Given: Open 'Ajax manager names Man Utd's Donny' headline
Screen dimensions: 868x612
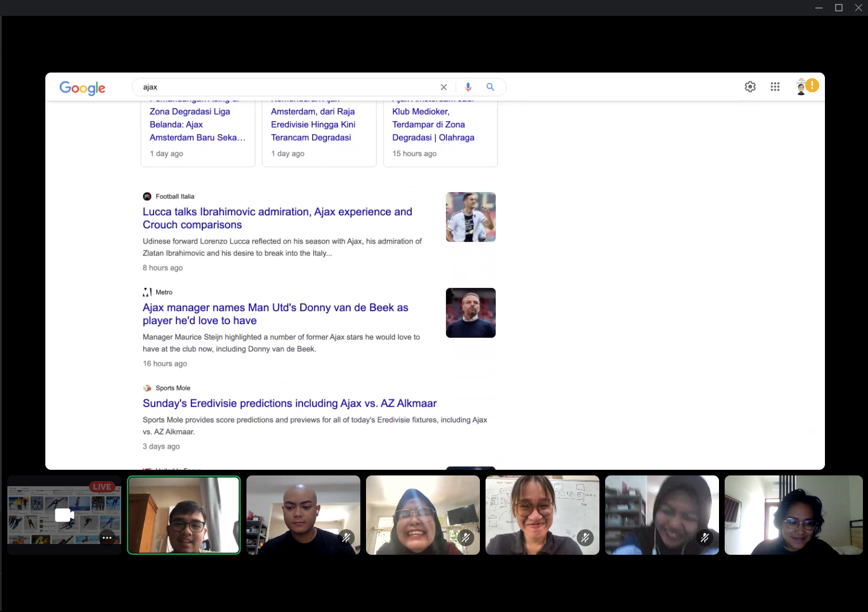Looking at the screenshot, I should [x=275, y=314].
